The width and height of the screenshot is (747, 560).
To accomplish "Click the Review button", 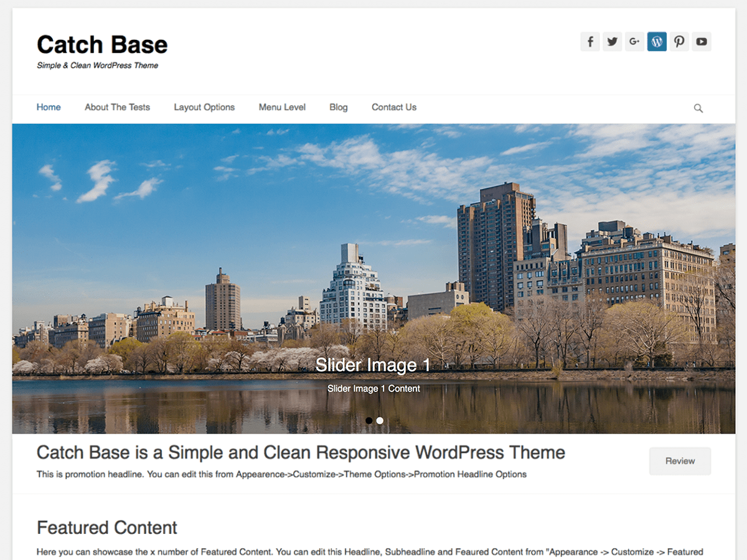I will point(680,461).
